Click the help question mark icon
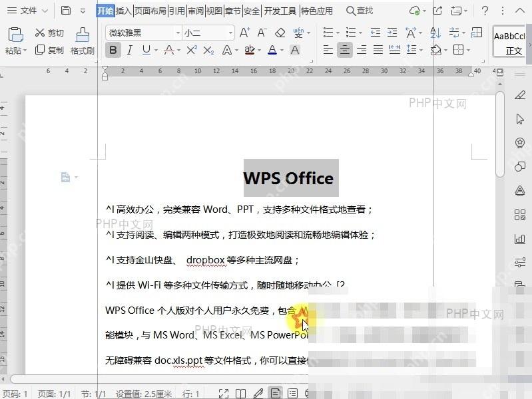 [x=485, y=11]
